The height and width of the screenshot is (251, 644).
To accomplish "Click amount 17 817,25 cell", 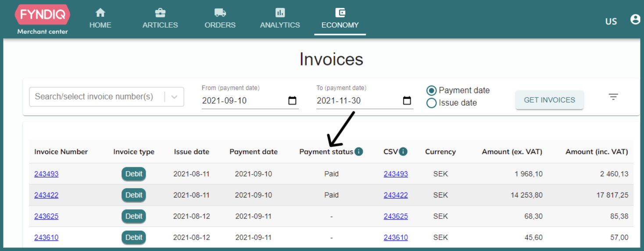I will tap(612, 195).
